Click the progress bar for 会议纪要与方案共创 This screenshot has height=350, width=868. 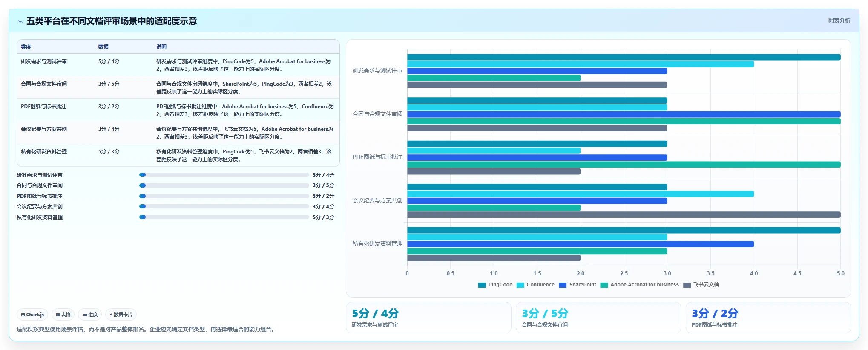pyautogui.click(x=224, y=206)
